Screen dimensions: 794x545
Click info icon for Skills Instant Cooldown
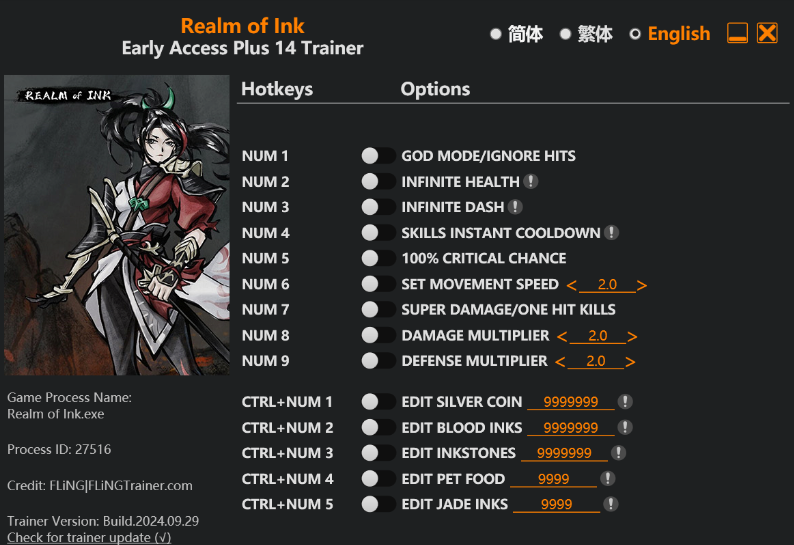611,233
